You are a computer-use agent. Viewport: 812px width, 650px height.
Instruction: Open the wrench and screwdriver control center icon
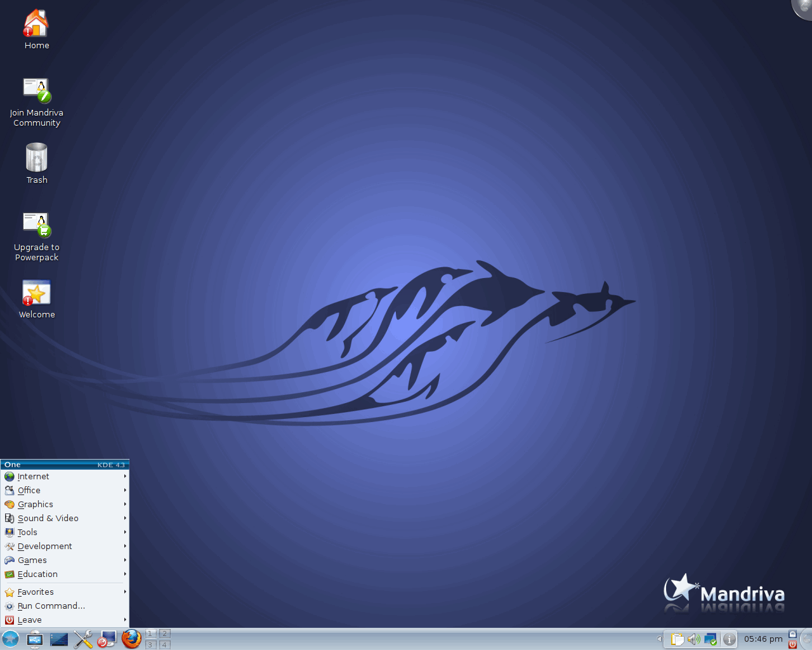pyautogui.click(x=83, y=639)
